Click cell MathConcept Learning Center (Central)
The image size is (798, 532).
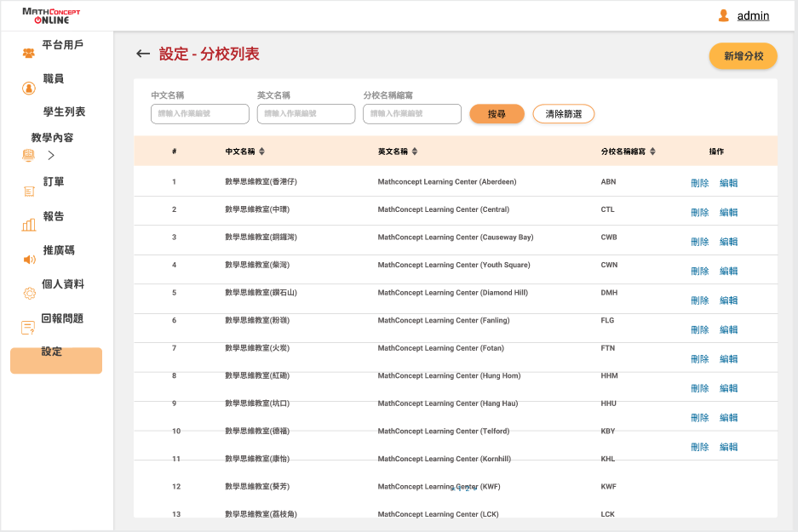443,209
